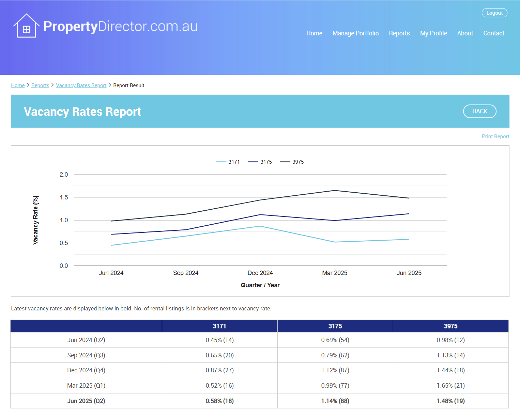
Task: Open the Contact page
Action: [493, 33]
